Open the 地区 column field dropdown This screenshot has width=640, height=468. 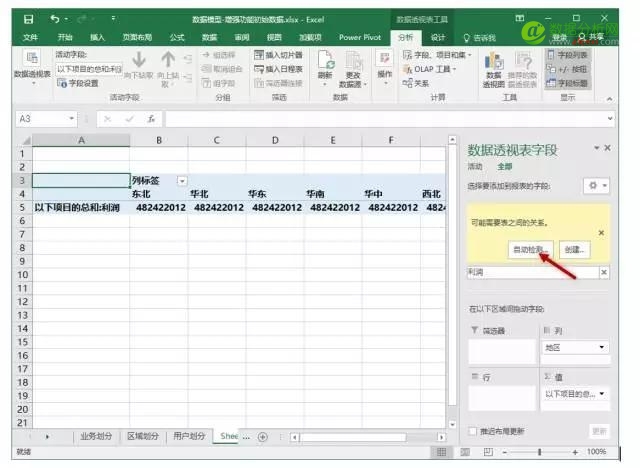(602, 347)
